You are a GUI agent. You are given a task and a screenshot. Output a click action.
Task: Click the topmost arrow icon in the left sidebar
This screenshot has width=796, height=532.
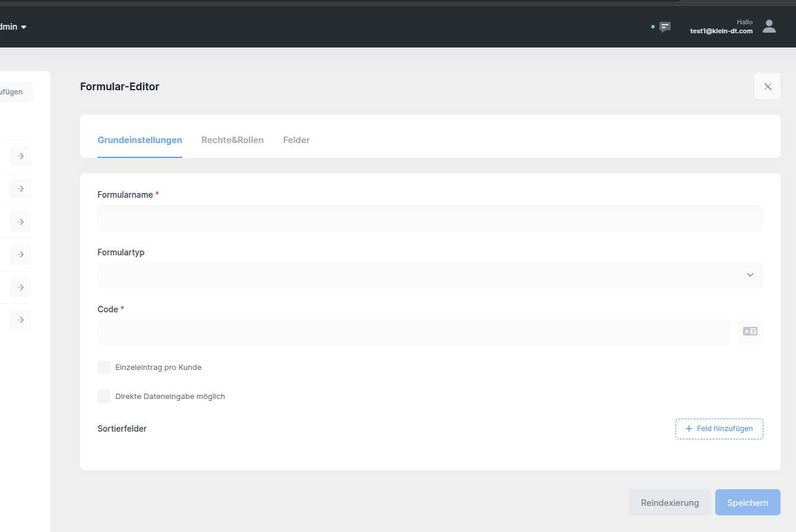pyautogui.click(x=20, y=156)
